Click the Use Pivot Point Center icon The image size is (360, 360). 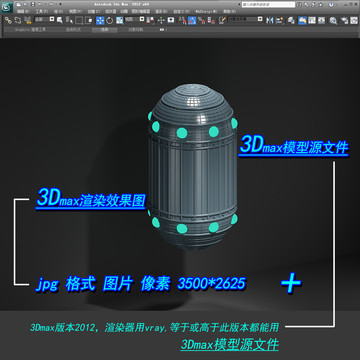pos(151,20)
